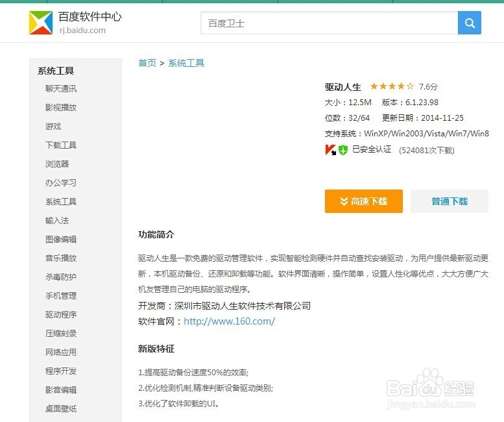This screenshot has width=504, height=422.
Task: Click the 大小：12.5M text
Action: [x=348, y=103]
